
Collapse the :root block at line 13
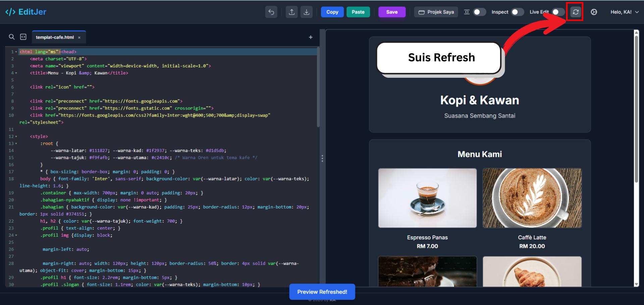(16, 144)
